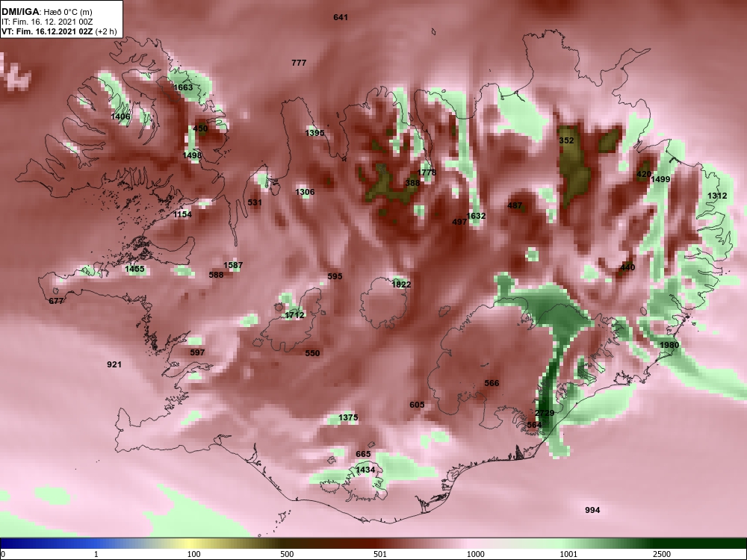Image resolution: width=747 pixels, height=560 pixels.
Task: Select the 777 height label
Action: (299, 63)
